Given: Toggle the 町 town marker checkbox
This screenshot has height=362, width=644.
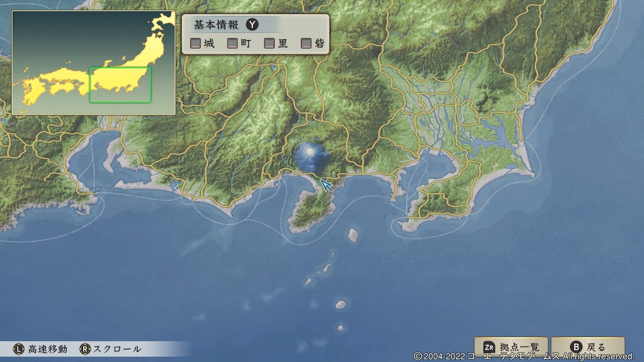Looking at the screenshot, I should click(232, 43).
